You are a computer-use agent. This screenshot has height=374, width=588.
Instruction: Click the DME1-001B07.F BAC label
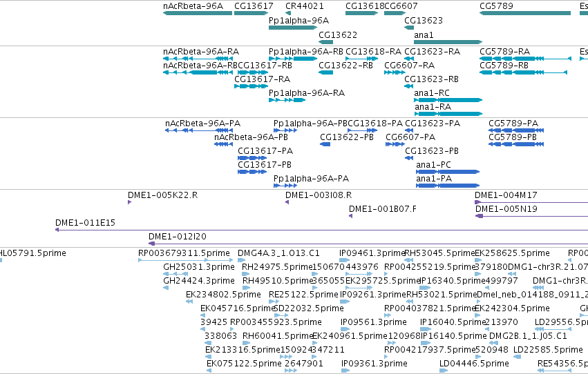pos(383,209)
